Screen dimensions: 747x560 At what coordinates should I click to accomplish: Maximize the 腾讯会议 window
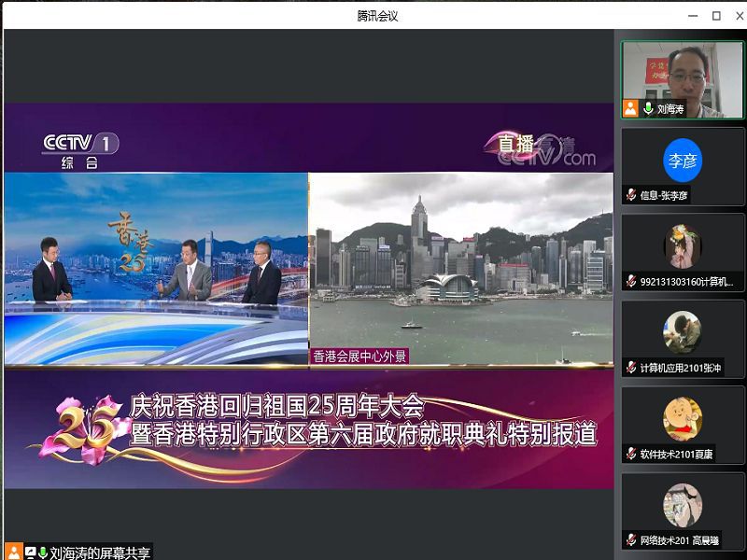[x=716, y=15]
